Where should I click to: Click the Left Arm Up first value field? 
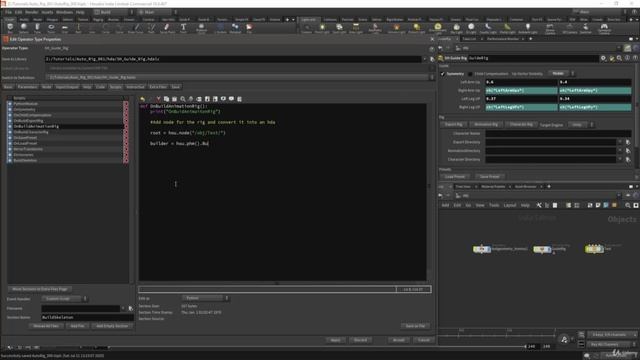pos(521,82)
